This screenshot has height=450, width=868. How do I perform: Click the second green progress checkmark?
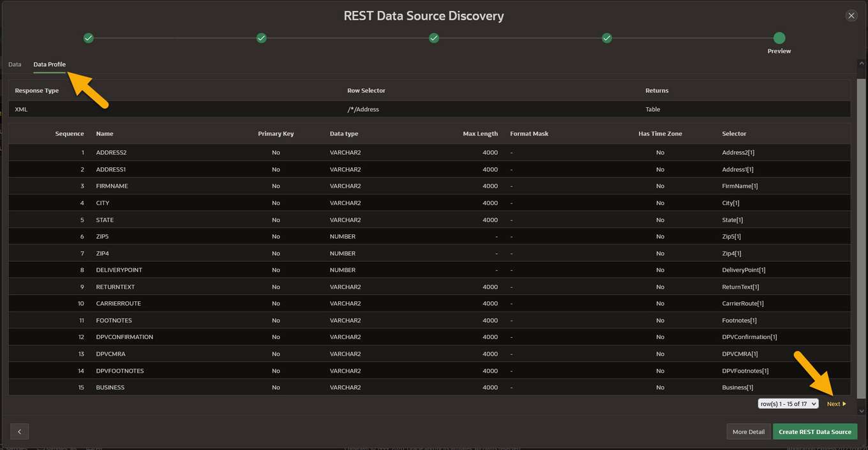click(x=261, y=38)
